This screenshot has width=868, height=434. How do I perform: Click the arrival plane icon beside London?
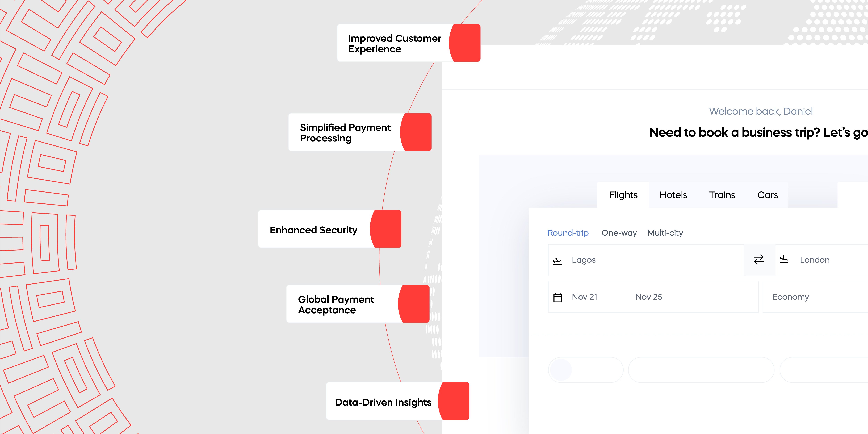tap(784, 260)
